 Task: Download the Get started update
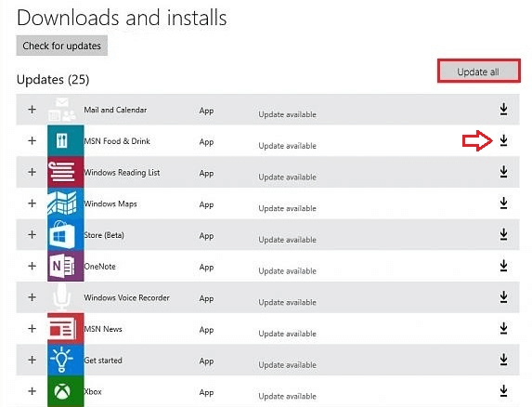pos(504,360)
